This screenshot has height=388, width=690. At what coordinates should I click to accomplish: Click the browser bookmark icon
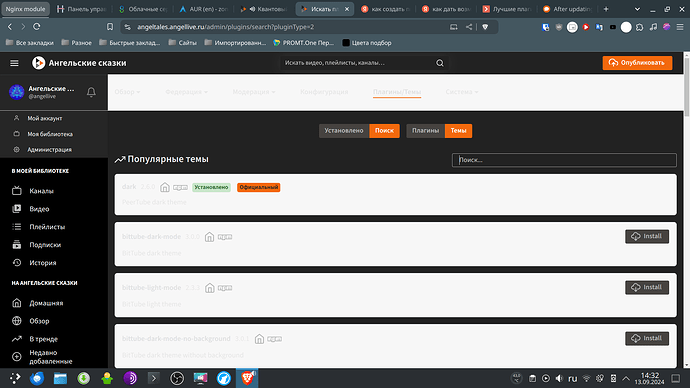pyautogui.click(x=110, y=27)
